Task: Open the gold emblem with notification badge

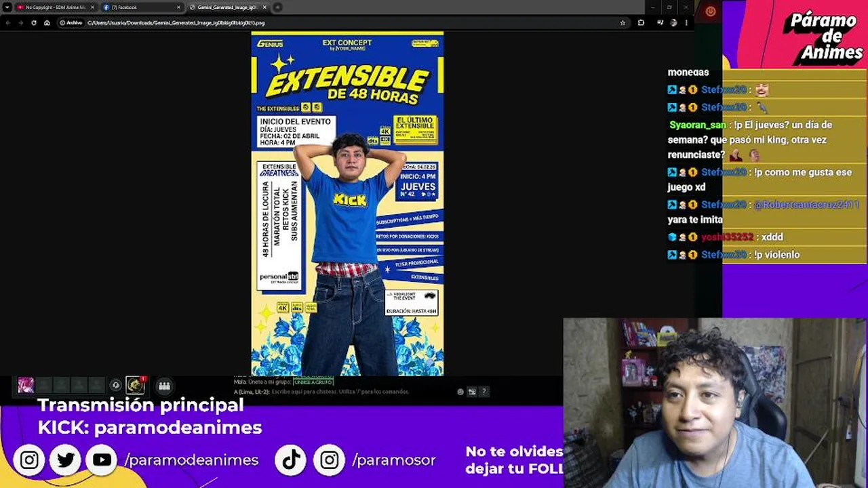Action: 136,386
